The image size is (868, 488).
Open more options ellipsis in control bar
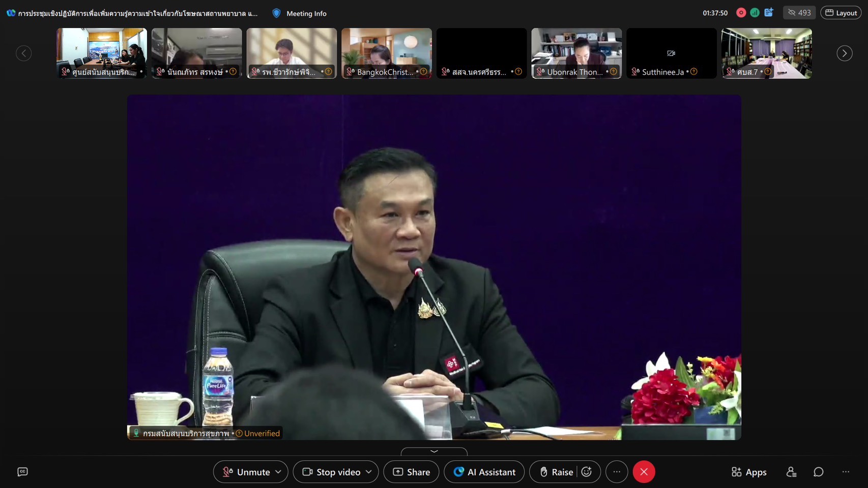point(617,472)
